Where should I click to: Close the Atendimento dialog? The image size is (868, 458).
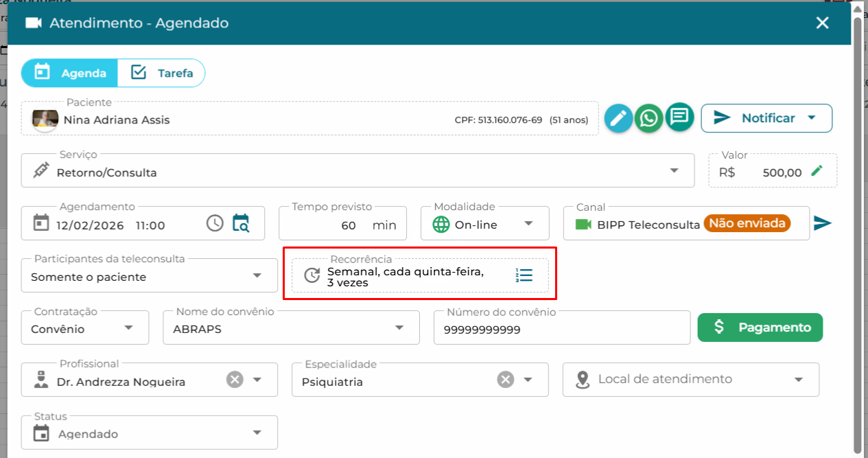[823, 23]
